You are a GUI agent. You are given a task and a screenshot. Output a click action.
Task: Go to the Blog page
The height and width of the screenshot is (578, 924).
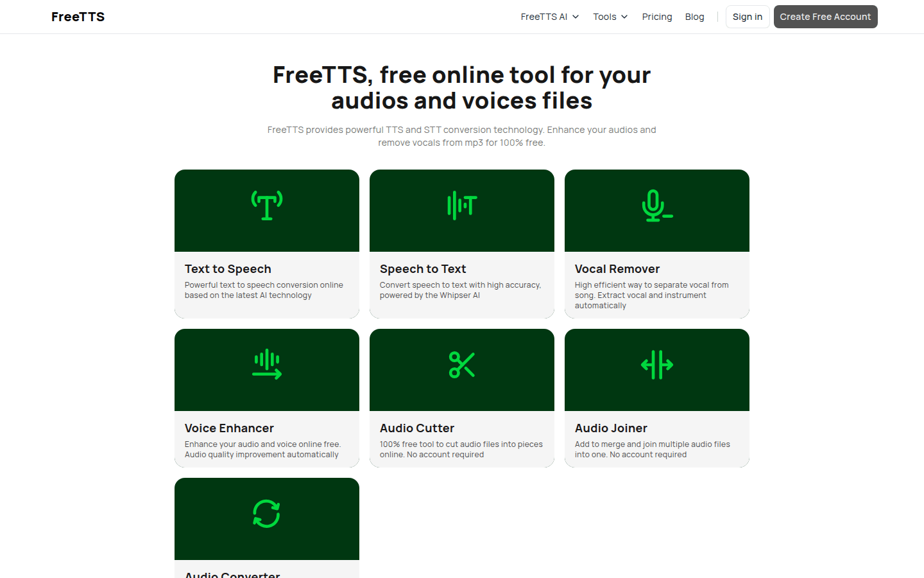point(694,17)
